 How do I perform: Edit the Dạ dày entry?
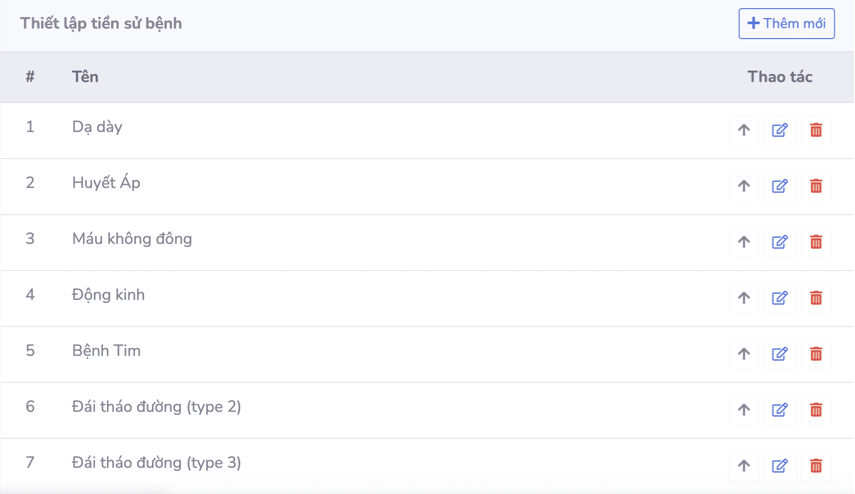pos(780,130)
